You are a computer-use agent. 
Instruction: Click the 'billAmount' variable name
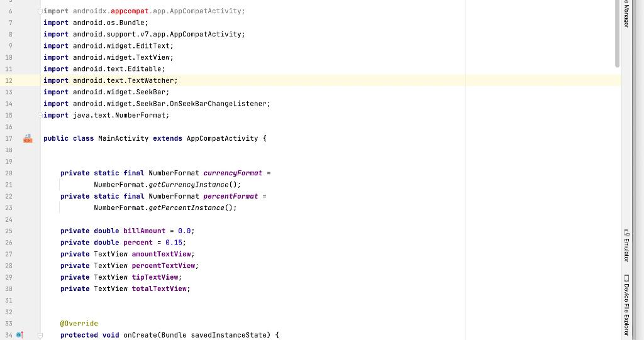click(144, 231)
